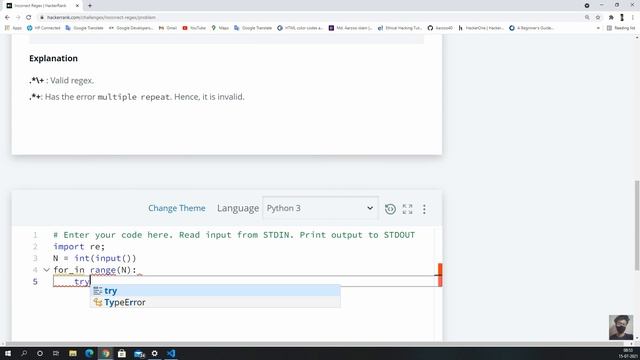Screen dimensions: 640x360
Task: Click the browser forward arrow
Action: [x=18, y=18]
